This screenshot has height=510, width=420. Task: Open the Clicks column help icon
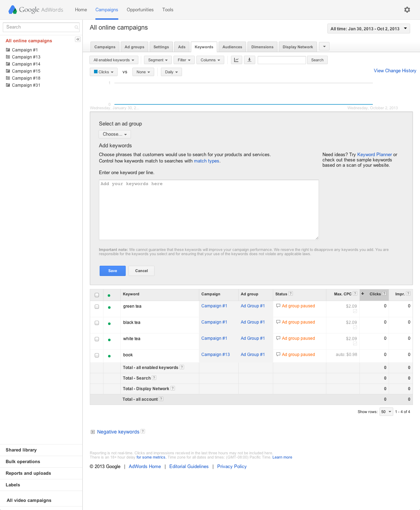tap(384, 293)
